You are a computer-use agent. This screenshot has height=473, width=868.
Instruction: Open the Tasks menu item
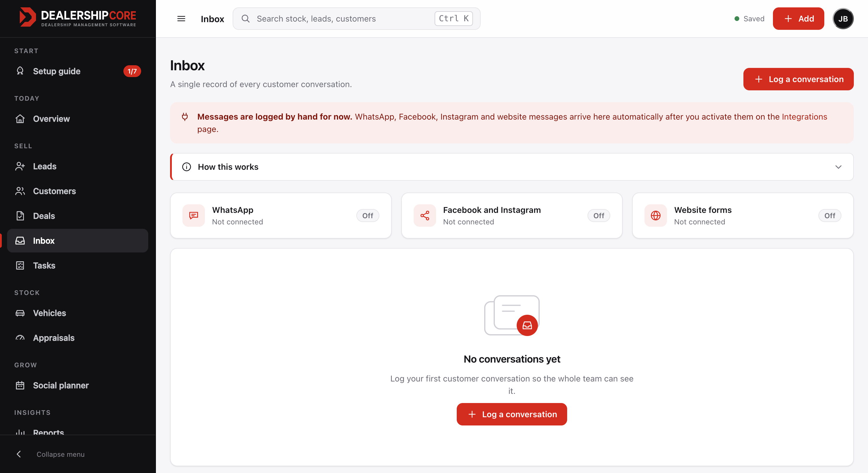[x=77, y=265]
